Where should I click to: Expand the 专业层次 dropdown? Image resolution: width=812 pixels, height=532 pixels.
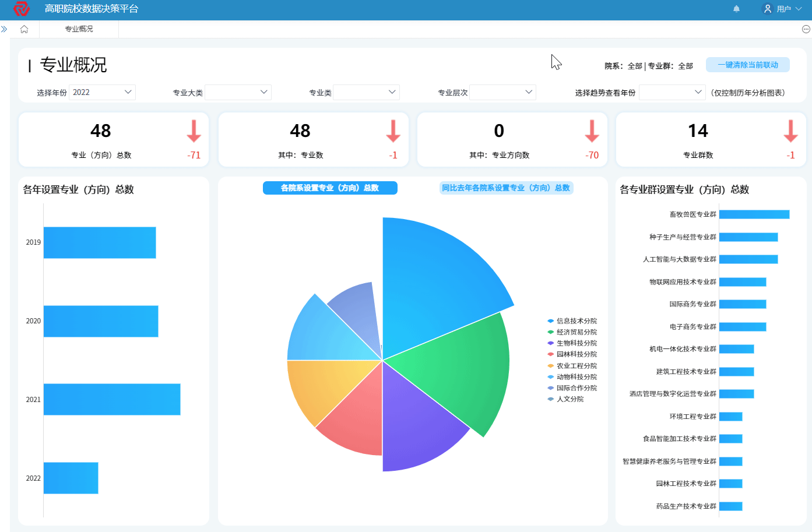(x=502, y=93)
